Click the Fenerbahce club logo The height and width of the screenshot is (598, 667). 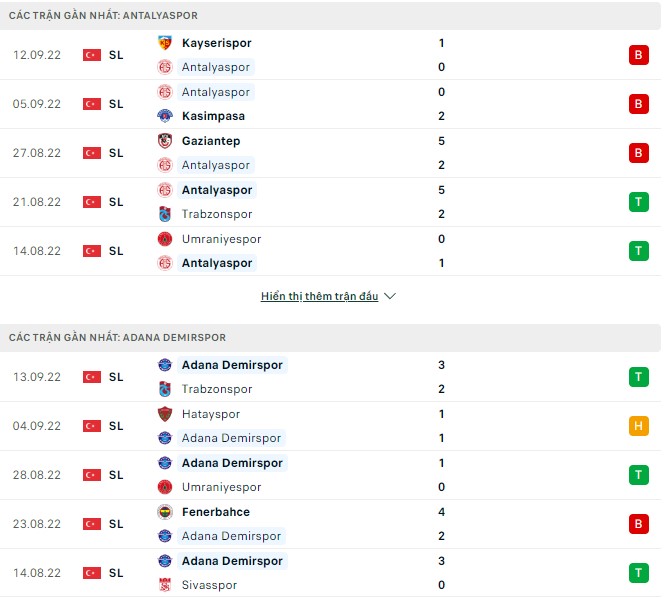165,512
